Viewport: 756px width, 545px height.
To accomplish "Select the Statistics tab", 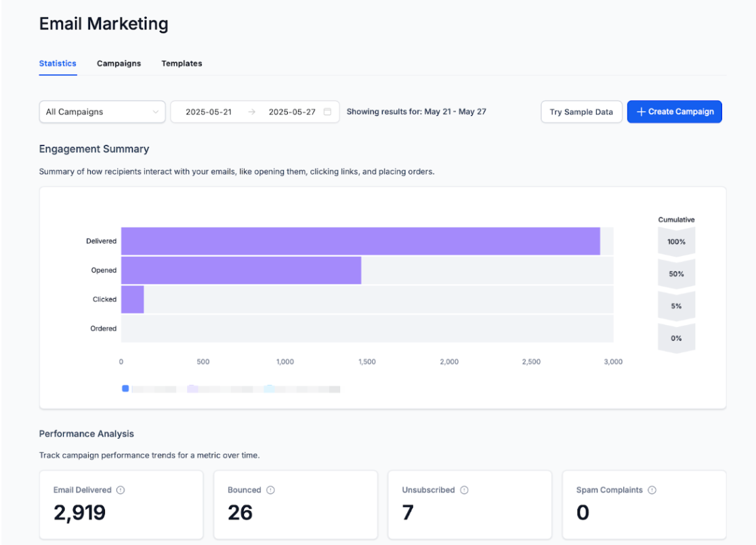I will coord(58,64).
